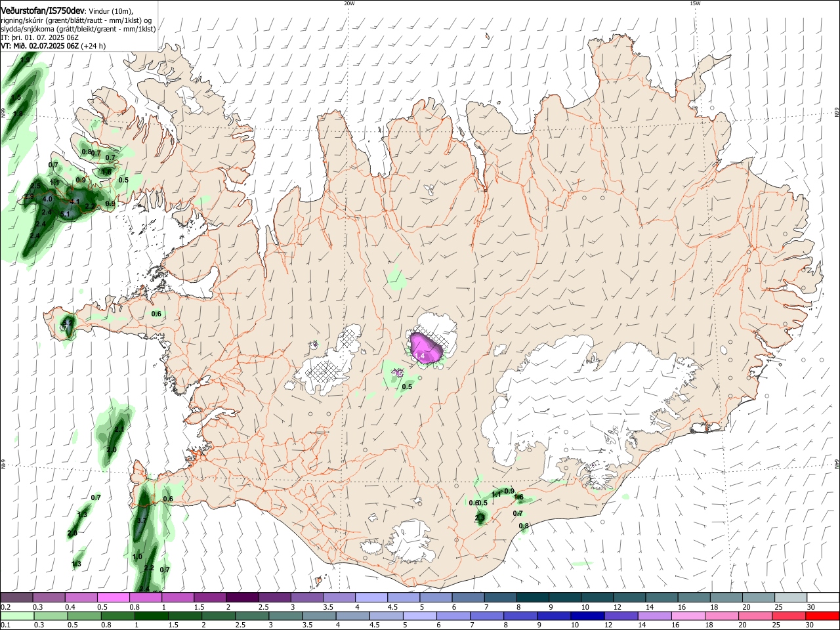Click the '0.1' label on the rain legend
Screen dimensions: 840x630
tap(5, 625)
